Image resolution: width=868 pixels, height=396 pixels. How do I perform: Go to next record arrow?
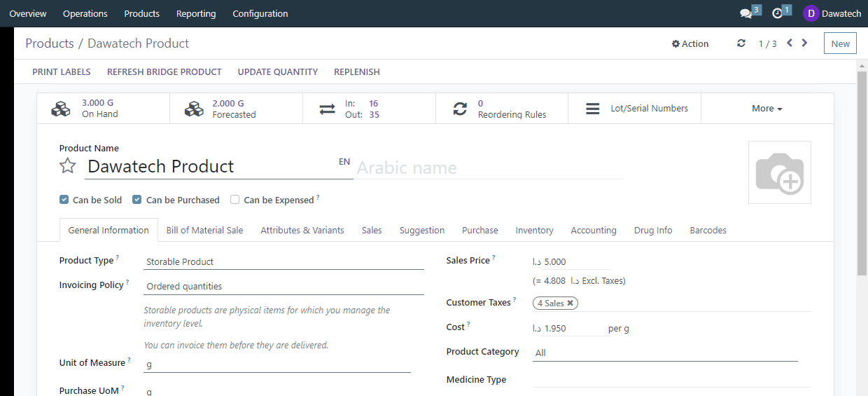coord(804,43)
